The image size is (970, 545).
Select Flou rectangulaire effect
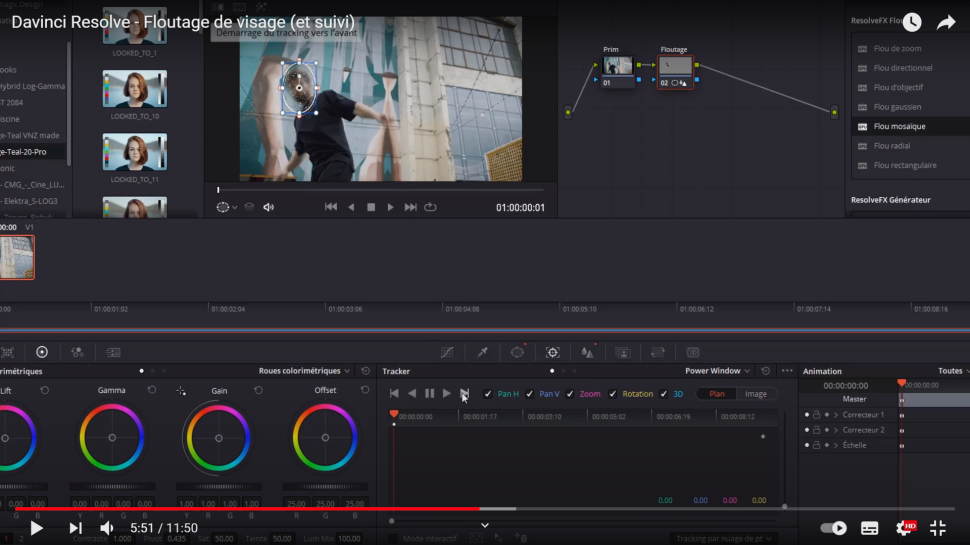click(x=911, y=165)
